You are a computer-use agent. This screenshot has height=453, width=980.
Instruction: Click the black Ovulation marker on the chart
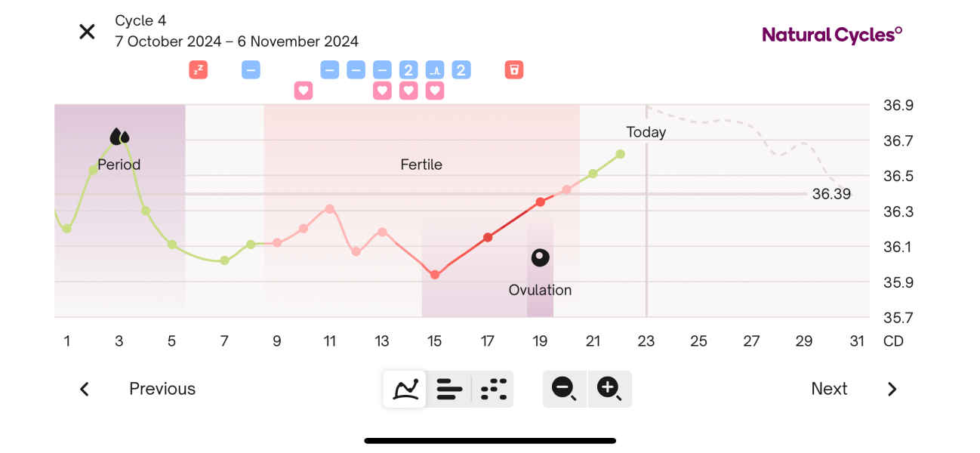(x=540, y=257)
